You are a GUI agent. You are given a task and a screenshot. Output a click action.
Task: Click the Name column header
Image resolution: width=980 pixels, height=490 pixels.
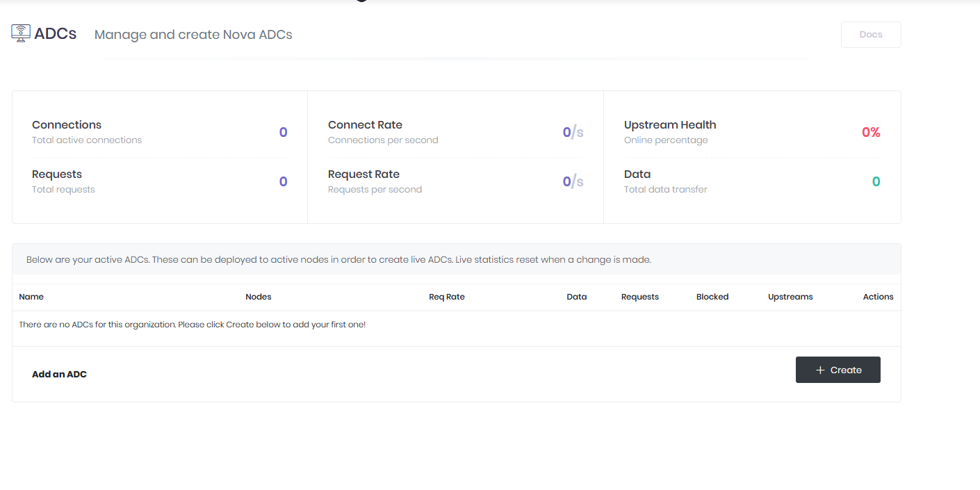click(x=31, y=297)
